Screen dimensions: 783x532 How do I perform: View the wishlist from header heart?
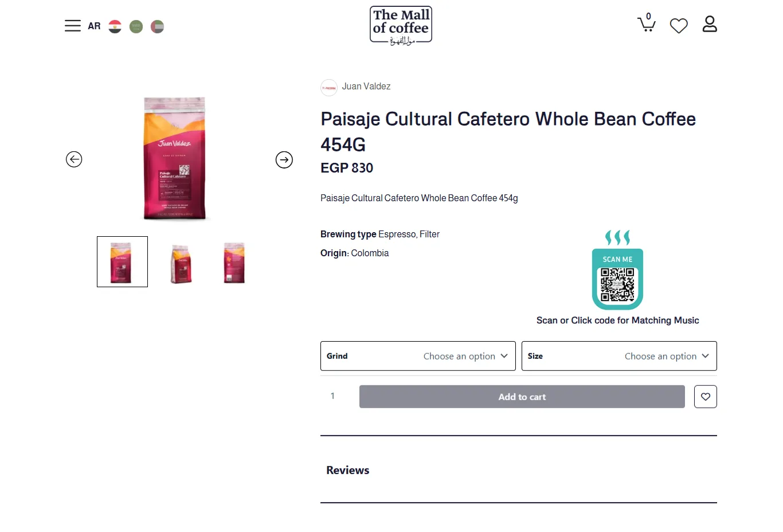(x=679, y=26)
